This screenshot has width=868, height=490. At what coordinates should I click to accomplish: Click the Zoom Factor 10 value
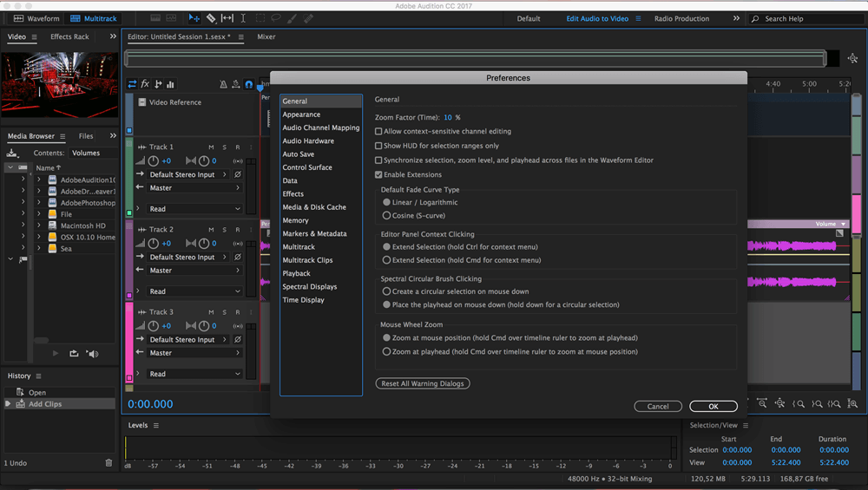pos(448,117)
